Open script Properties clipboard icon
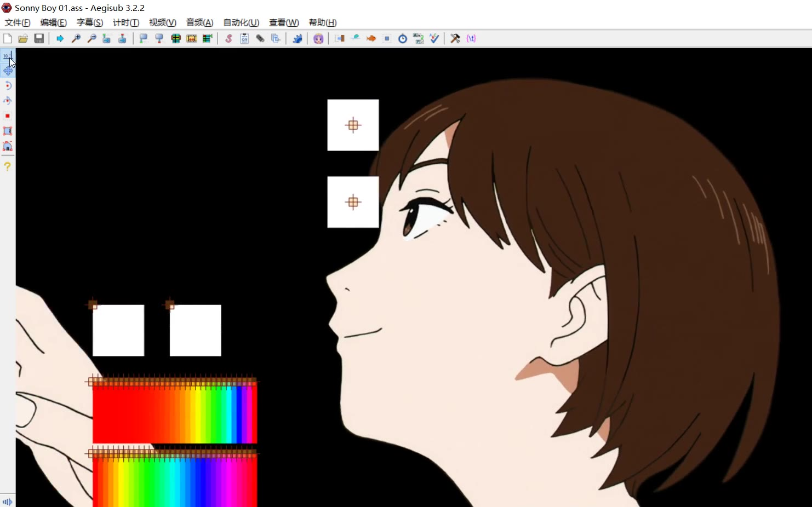This screenshot has height=507, width=812. click(x=244, y=38)
